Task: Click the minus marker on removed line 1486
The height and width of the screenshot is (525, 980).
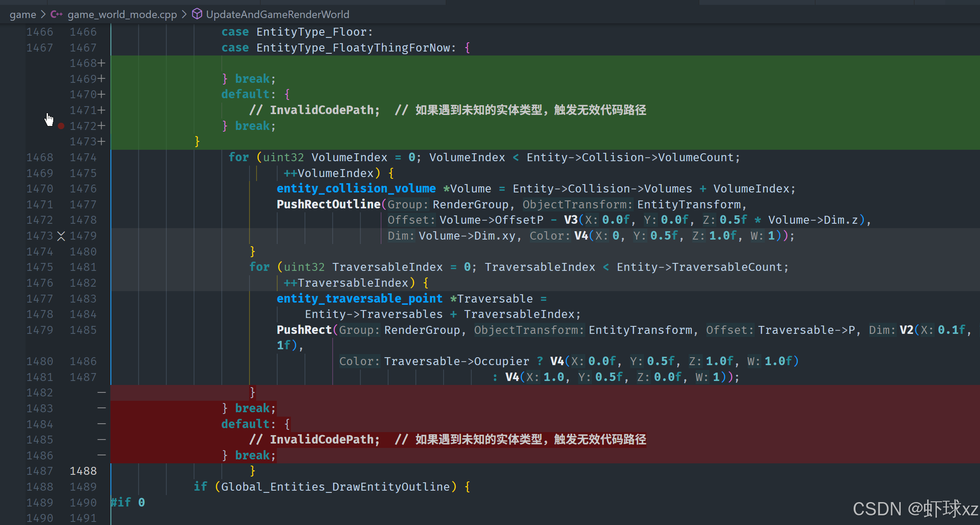Action: coord(102,455)
